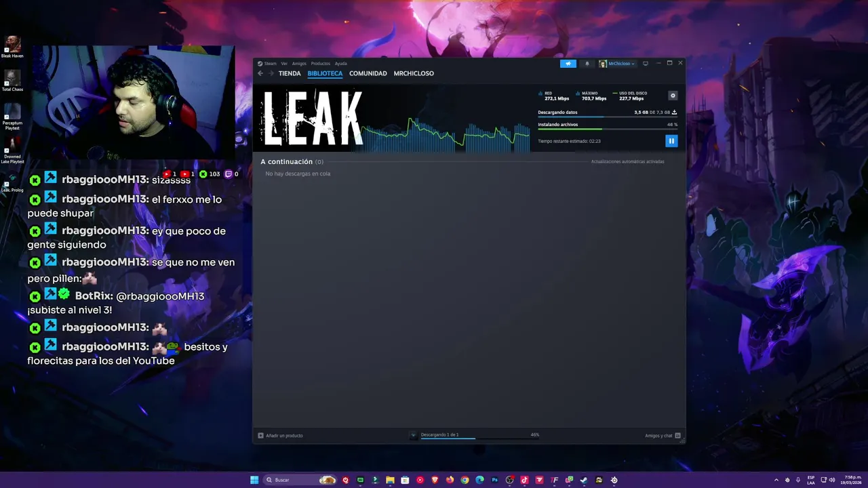Click the Buscar taskbar search box
Viewport: 868px width, 488px height.
(x=300, y=480)
